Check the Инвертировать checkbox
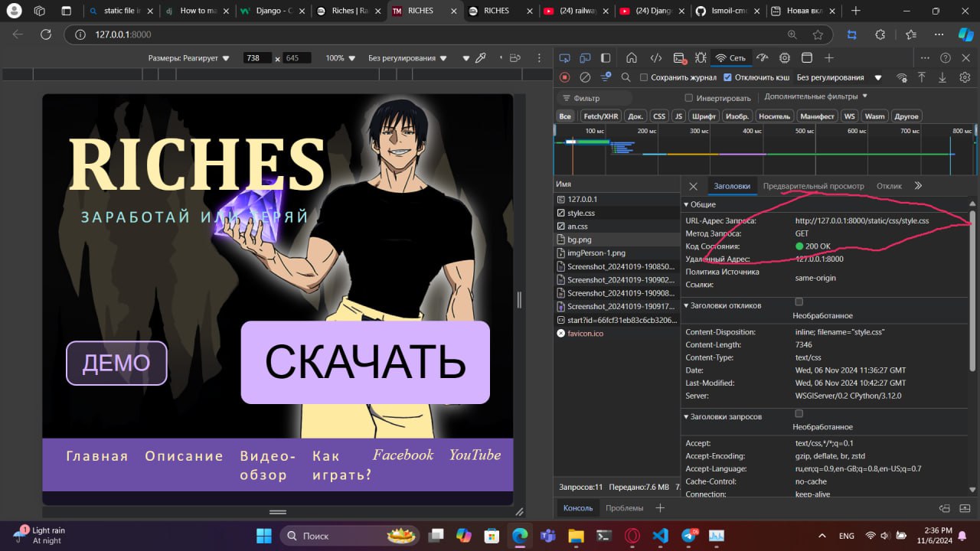980x551 pixels. [689, 98]
